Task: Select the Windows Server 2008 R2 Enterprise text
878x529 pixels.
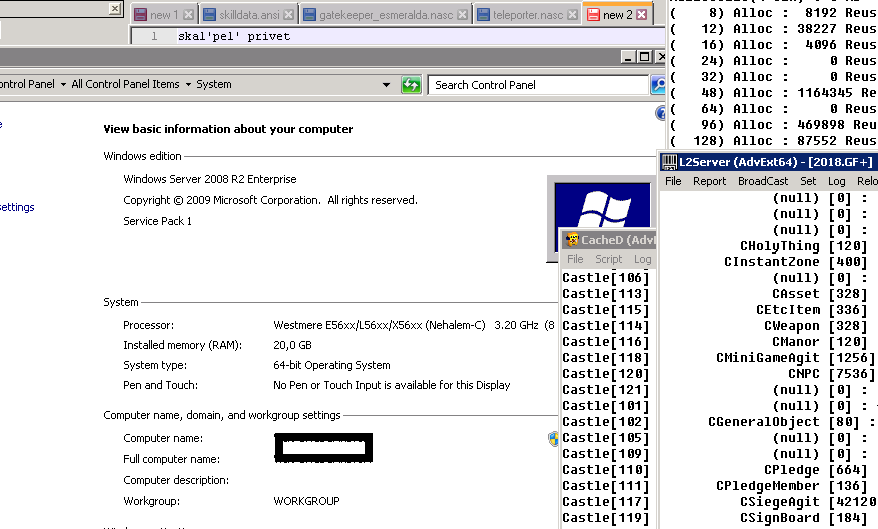Action: point(210,179)
